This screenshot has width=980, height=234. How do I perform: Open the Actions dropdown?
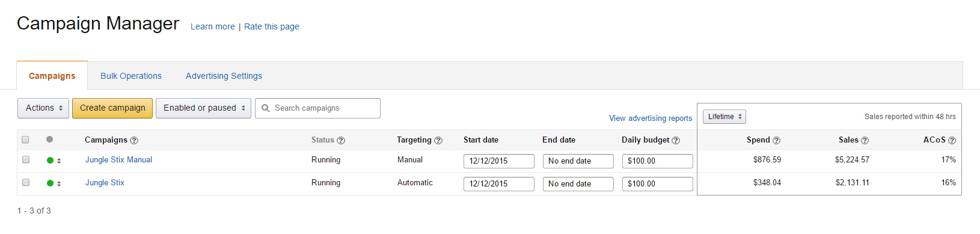[43, 108]
